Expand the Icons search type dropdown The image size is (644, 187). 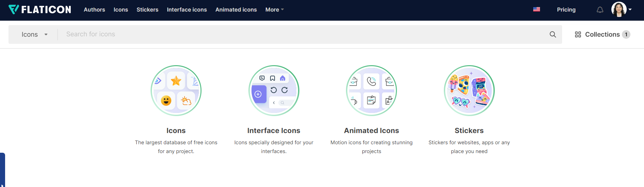(34, 34)
